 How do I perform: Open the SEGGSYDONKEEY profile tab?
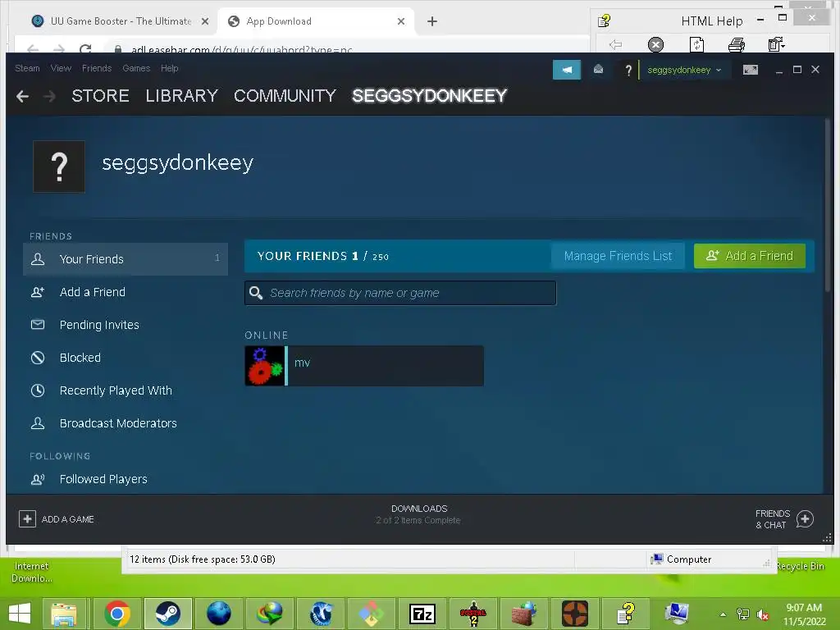[429, 96]
